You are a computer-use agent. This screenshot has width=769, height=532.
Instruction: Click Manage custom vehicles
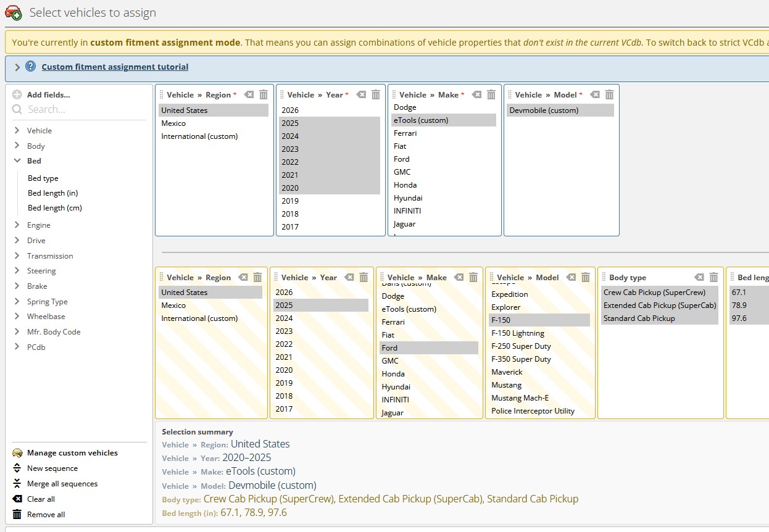tap(72, 453)
